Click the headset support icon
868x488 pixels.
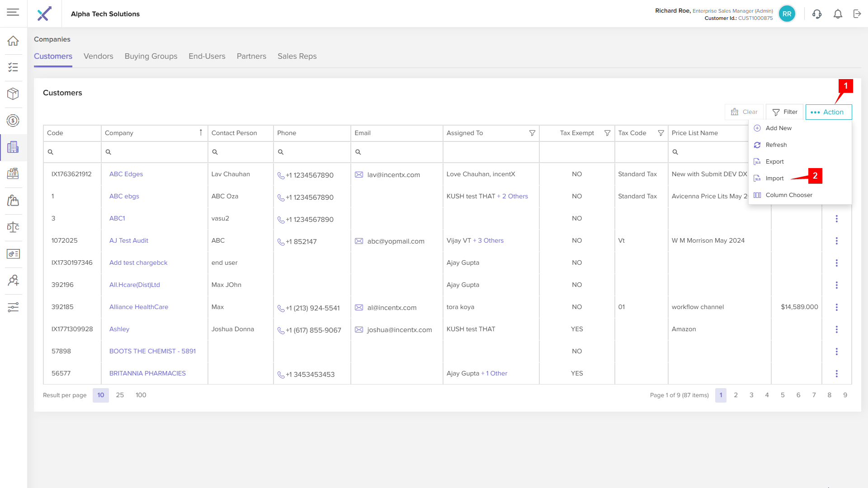[817, 14]
